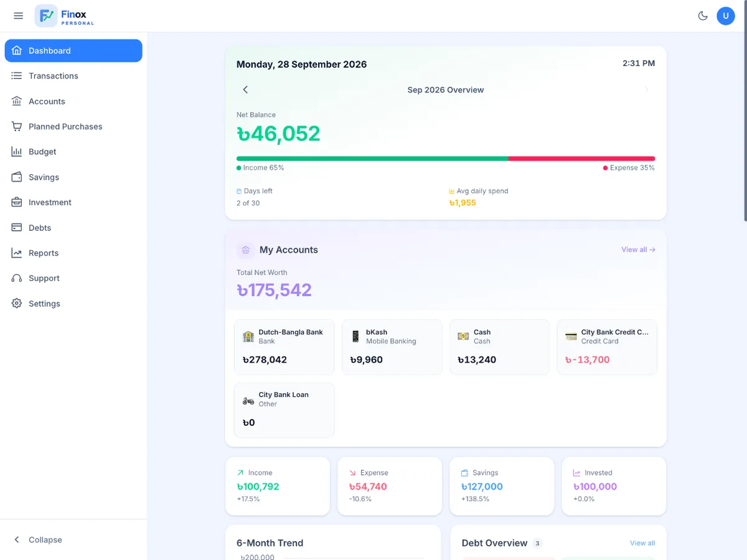This screenshot has height=560, width=747.
Task: Click the green income portion of balance bar
Action: [x=372, y=159]
